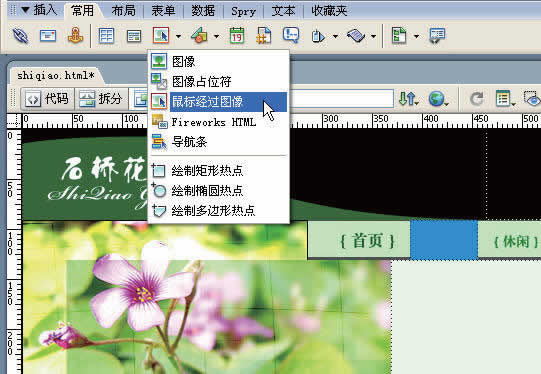Choose 绘制矩形热点 menu item

coord(218,170)
